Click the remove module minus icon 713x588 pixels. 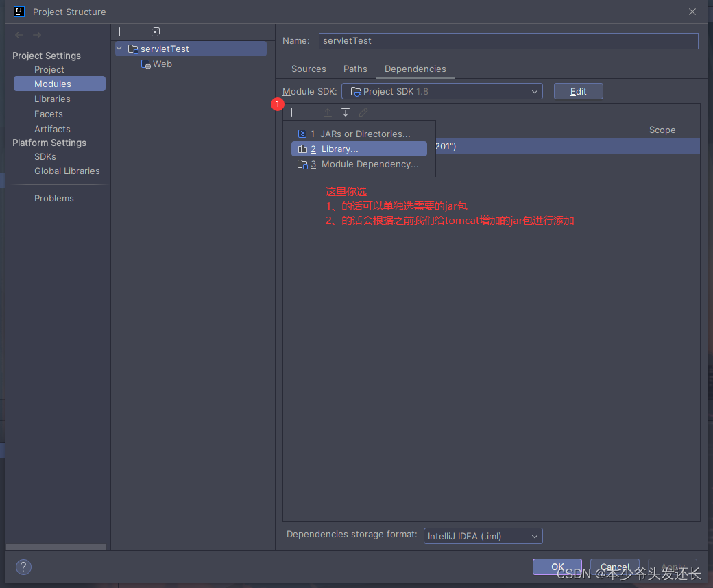click(x=137, y=32)
